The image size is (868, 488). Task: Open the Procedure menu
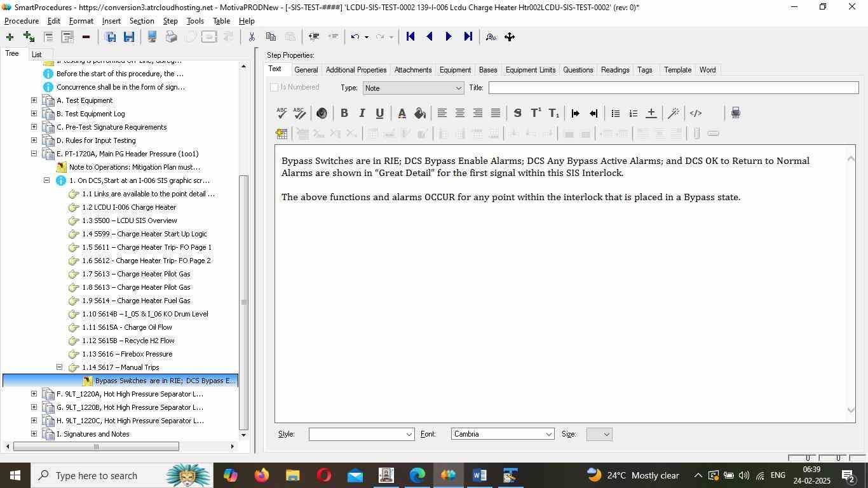(22, 21)
